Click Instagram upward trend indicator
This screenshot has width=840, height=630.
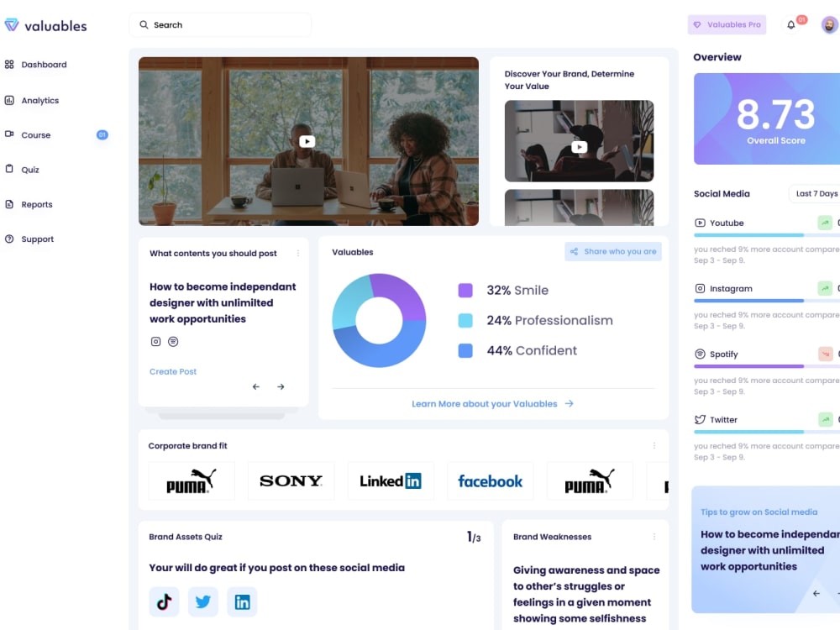point(825,288)
